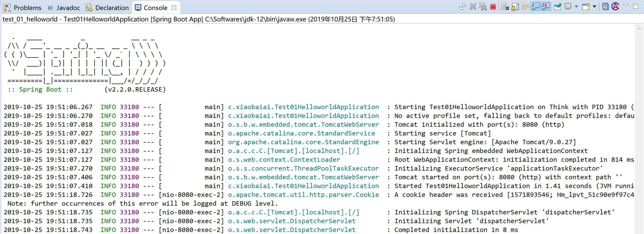The width and height of the screenshot is (644, 234).
Task: Click the blue multicolor-lines document icon
Action: (605, 6)
